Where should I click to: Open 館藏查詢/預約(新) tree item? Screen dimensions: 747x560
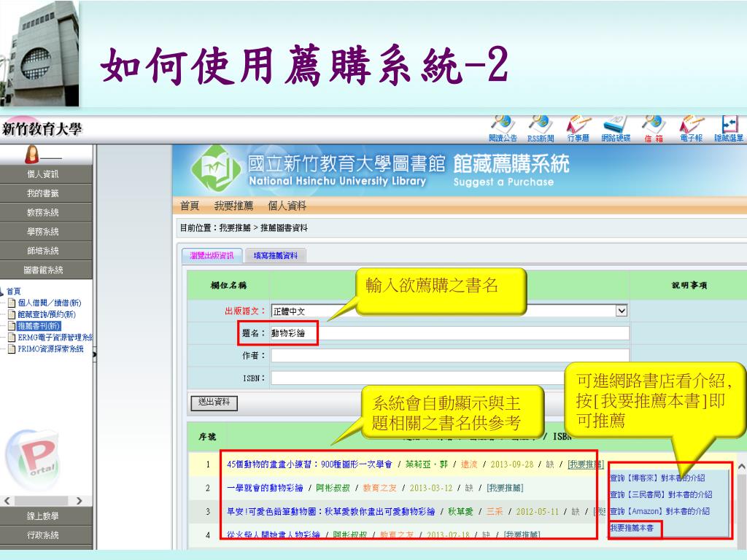pyautogui.click(x=47, y=314)
